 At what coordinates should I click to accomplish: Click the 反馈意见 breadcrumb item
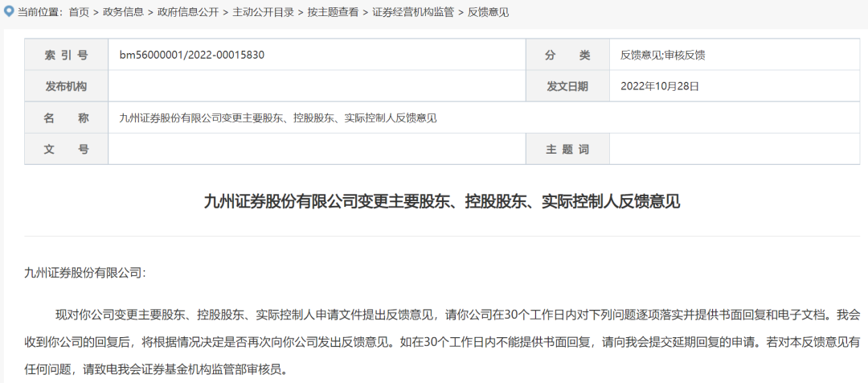[x=489, y=12]
